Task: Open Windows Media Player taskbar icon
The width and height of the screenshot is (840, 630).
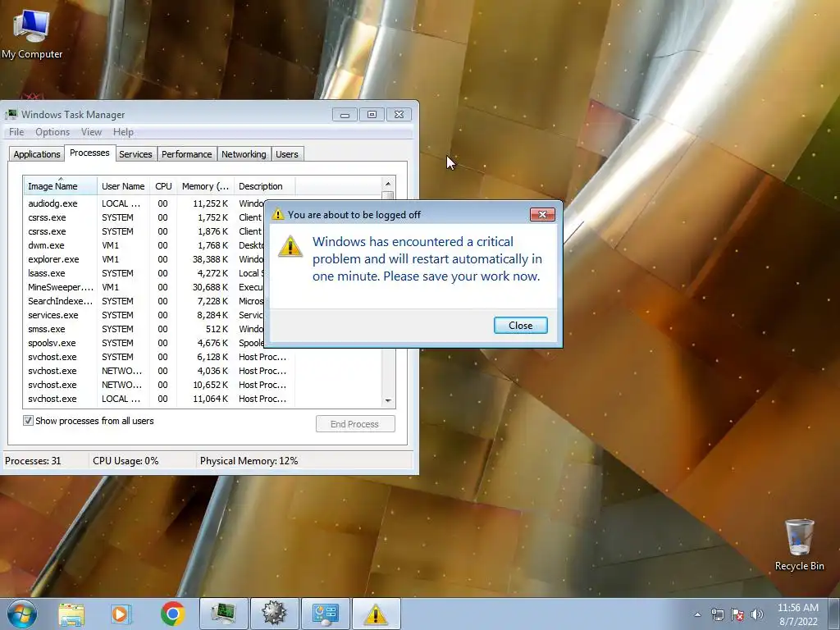Action: pos(121,614)
